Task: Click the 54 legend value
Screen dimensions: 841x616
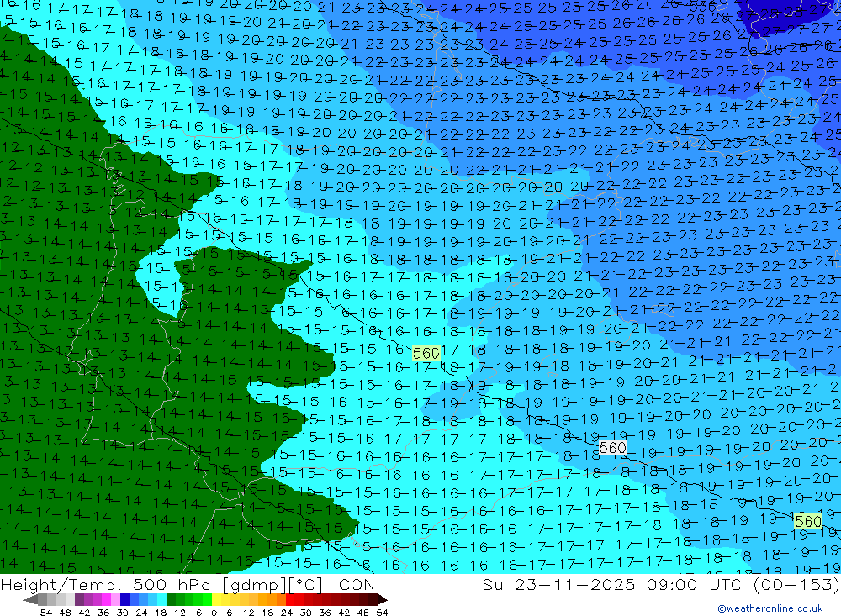Action: [x=382, y=613]
